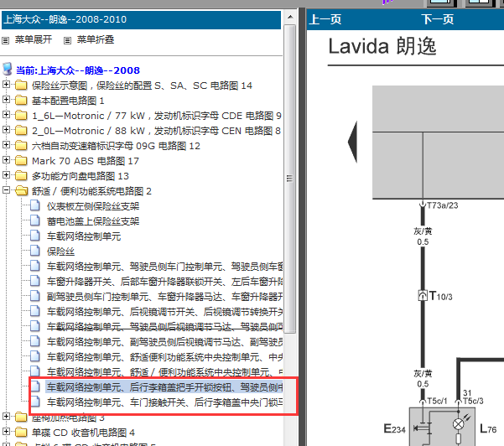Open folder 1_6L—Motronic / 77 kW

pyautogui.click(x=157, y=116)
